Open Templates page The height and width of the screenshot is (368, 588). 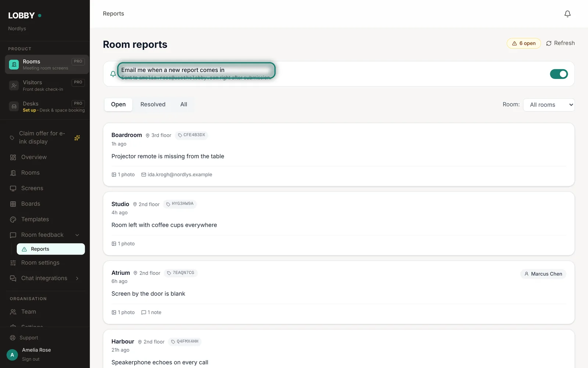[x=35, y=219]
